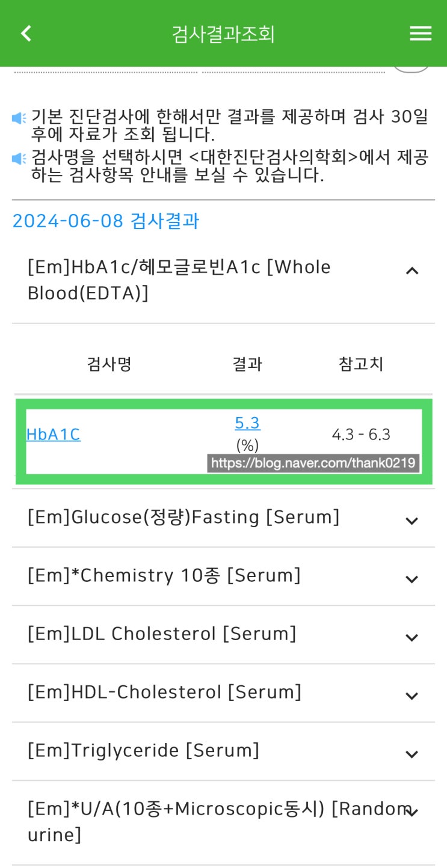
Task: Collapse the HbA1c section with the up chevron
Action: pyautogui.click(x=412, y=271)
